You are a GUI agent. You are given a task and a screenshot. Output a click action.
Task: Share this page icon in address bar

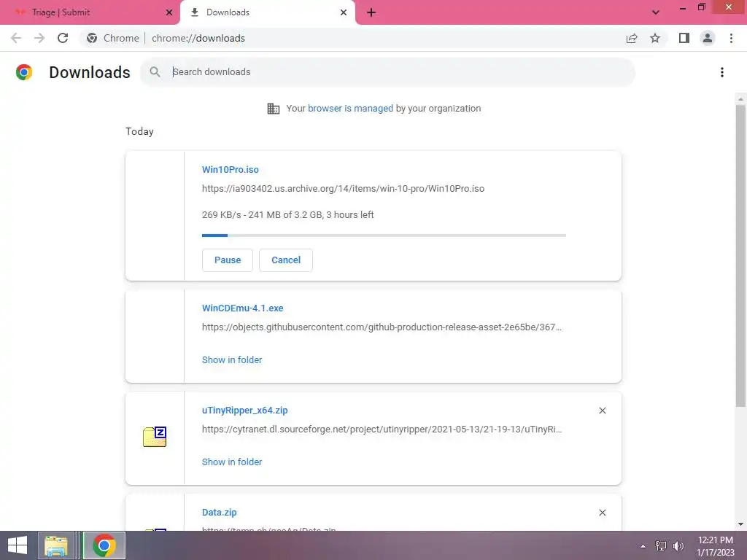(632, 38)
